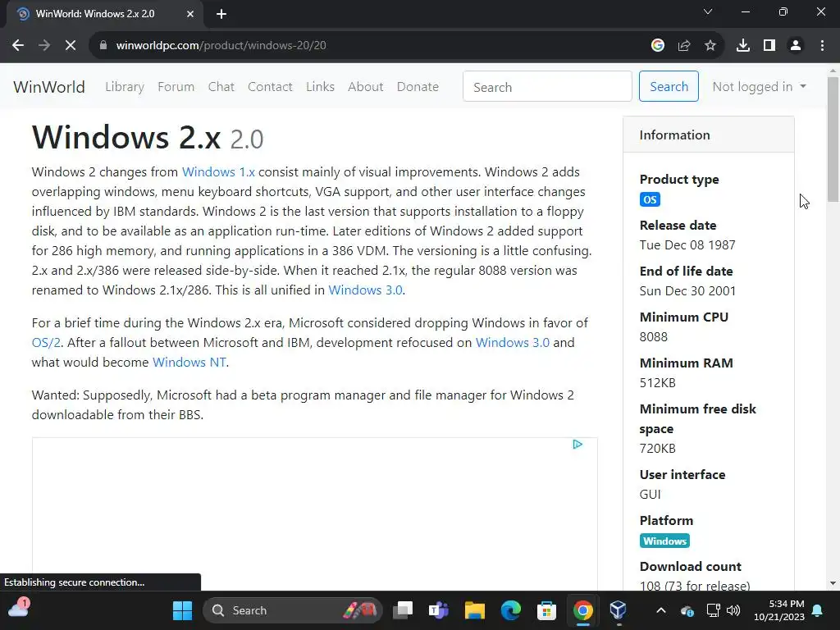Expand the Not logged in dropdown
Screen dimensions: 840x630
coord(759,87)
